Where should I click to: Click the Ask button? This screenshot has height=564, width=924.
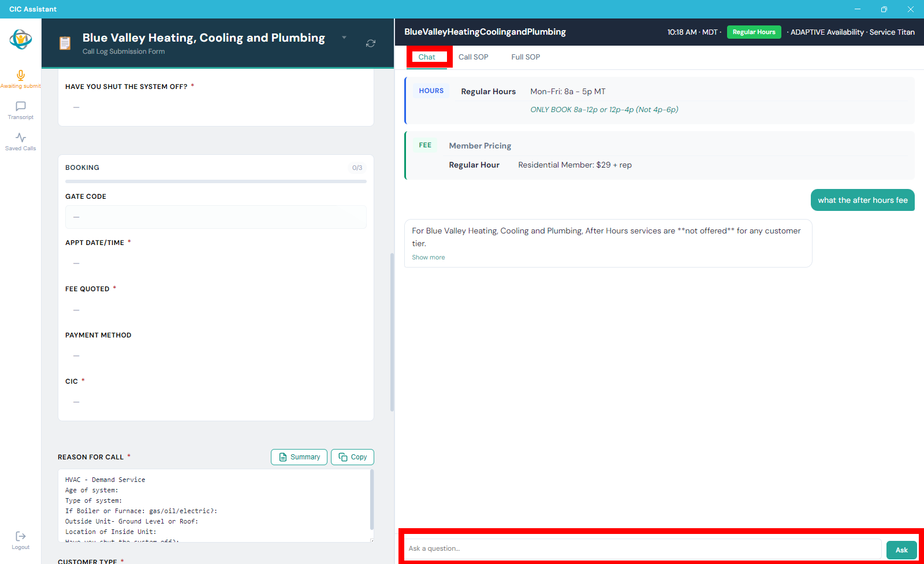(x=901, y=550)
